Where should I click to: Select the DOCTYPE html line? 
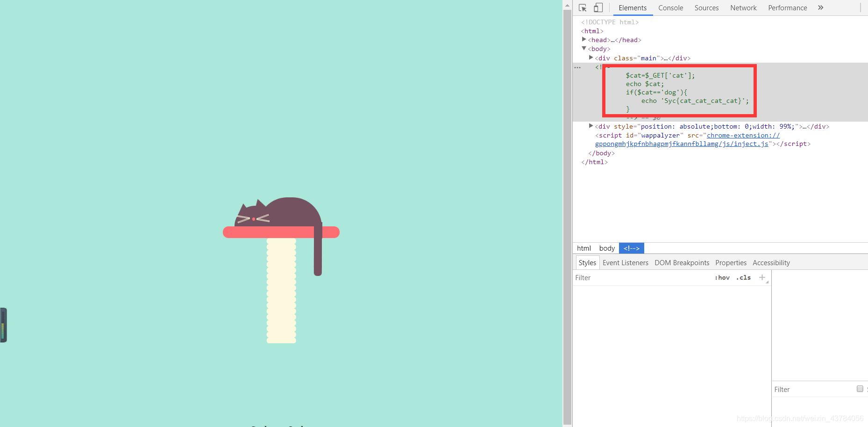pyautogui.click(x=610, y=22)
